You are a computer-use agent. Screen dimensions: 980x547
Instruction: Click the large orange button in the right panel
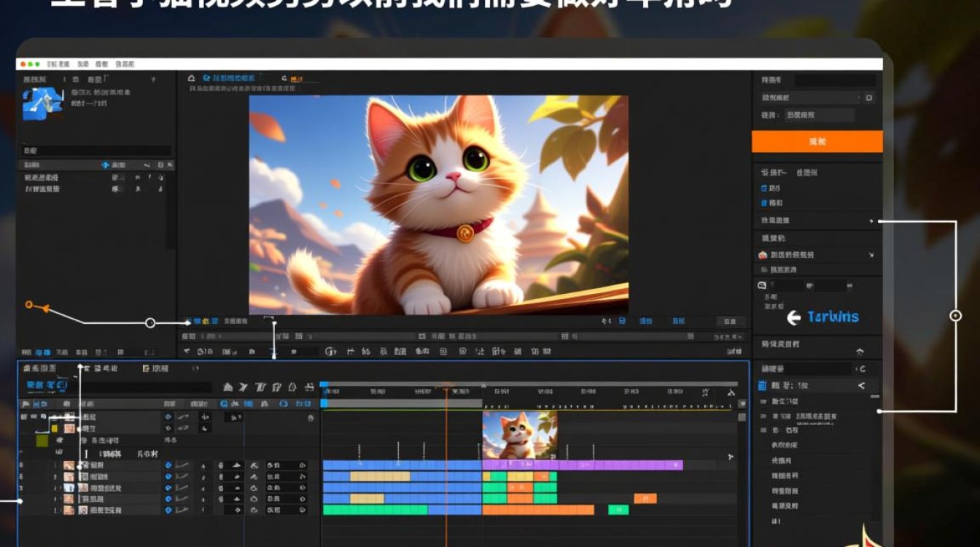click(x=817, y=141)
